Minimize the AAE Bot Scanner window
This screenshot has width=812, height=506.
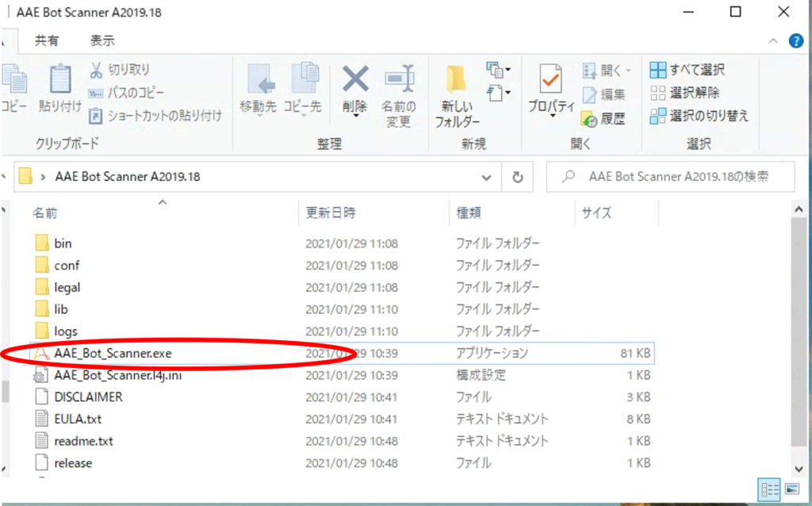(688, 12)
